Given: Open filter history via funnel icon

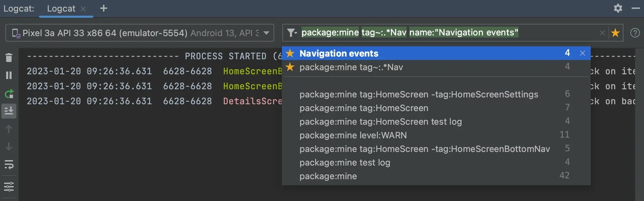Looking at the screenshot, I should click(292, 33).
